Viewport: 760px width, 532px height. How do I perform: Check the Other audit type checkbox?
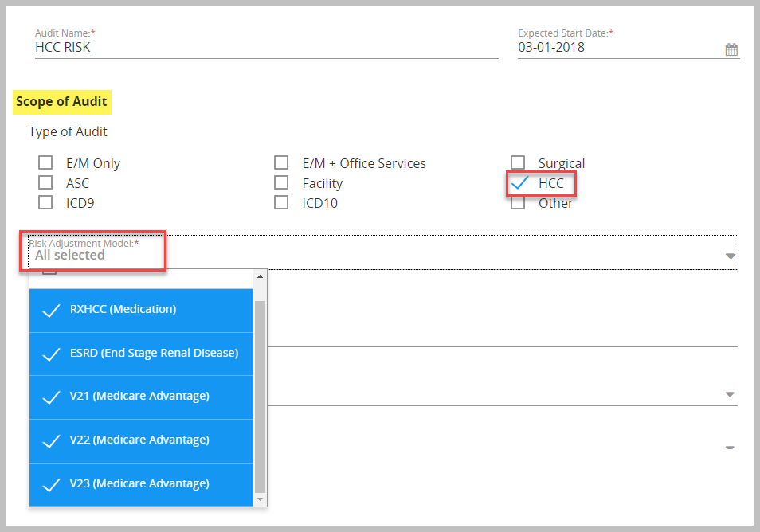coord(518,203)
